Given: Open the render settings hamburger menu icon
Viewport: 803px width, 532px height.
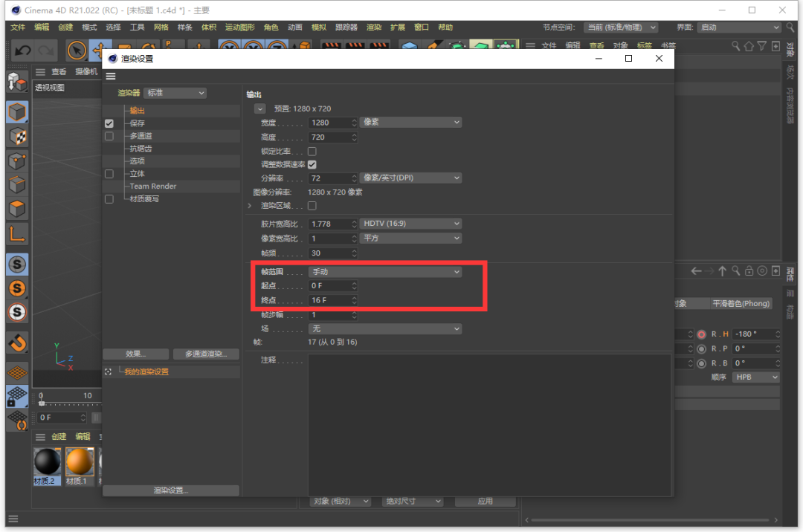Looking at the screenshot, I should click(x=111, y=77).
